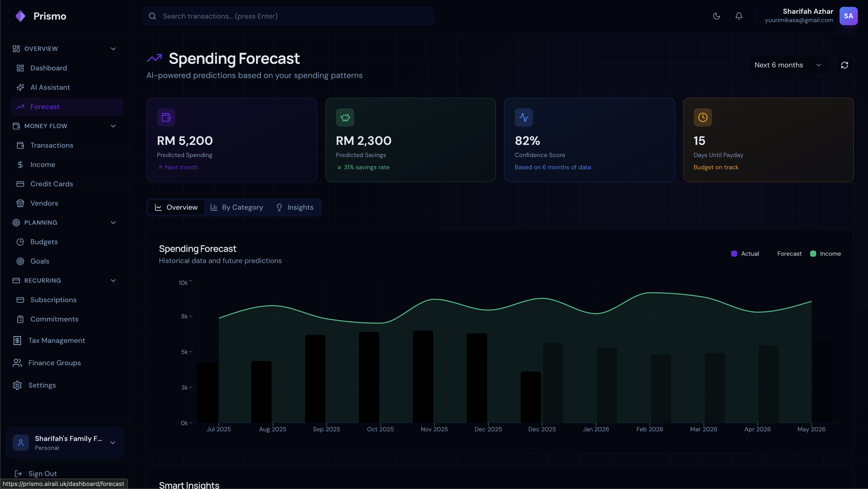Viewport: 868px width, 489px height.
Task: Switch to the Insights tab
Action: (295, 207)
